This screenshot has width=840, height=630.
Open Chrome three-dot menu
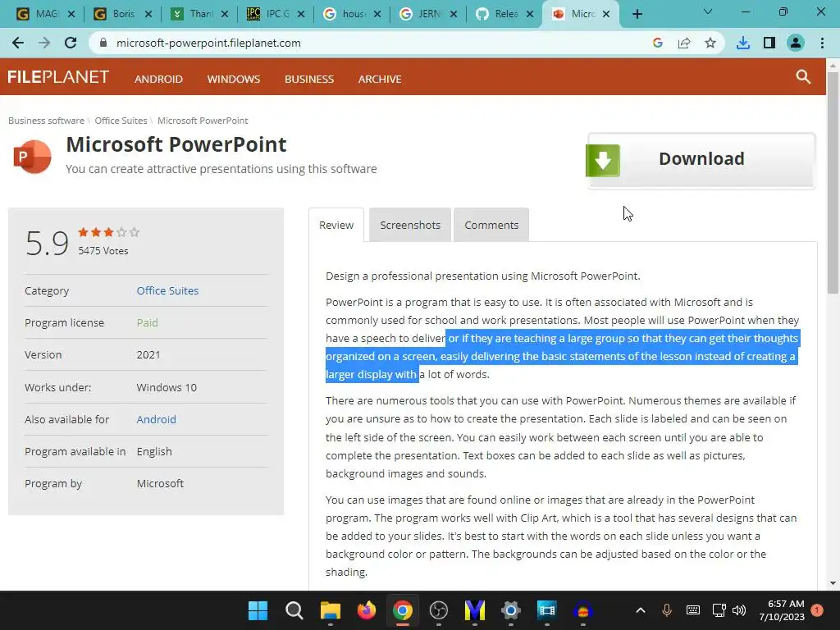(x=822, y=43)
